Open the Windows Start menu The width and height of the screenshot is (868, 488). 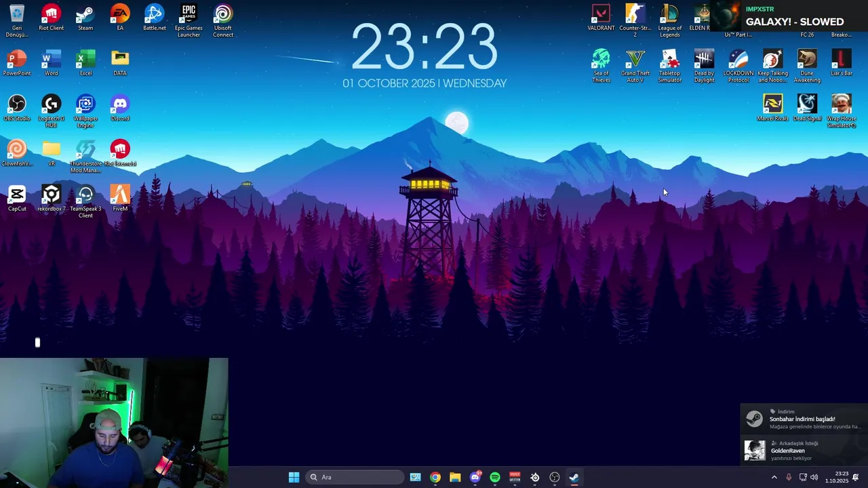pos(294,477)
